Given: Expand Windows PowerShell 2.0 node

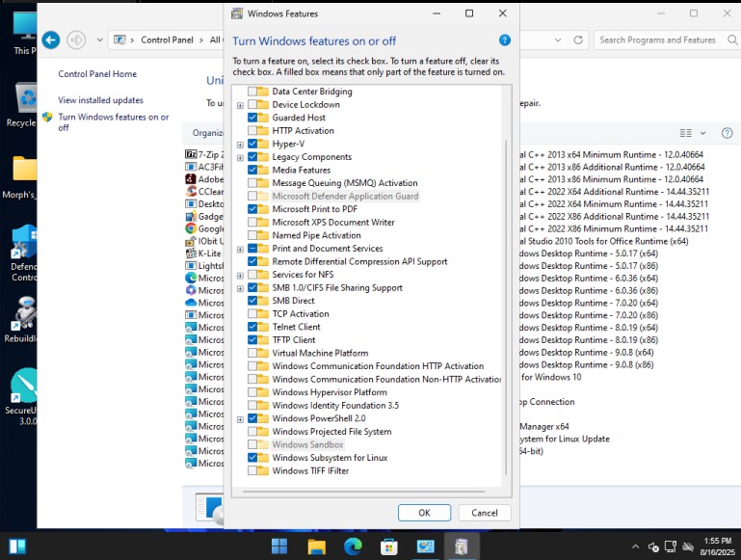Looking at the screenshot, I should pos(240,419).
